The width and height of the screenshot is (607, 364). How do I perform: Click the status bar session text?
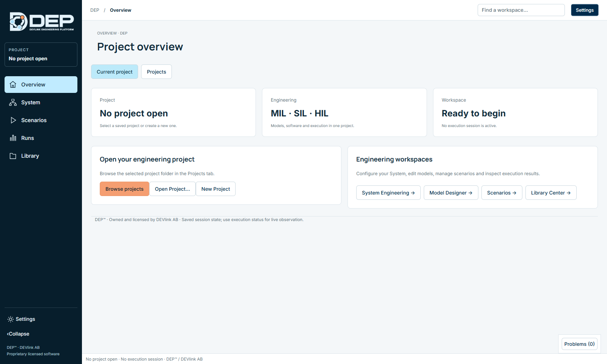click(144, 359)
